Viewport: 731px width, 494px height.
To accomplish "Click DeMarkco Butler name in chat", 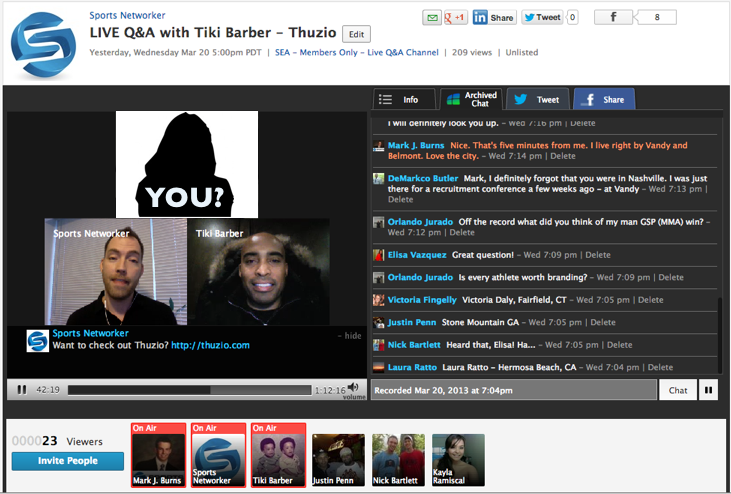I will [423, 178].
